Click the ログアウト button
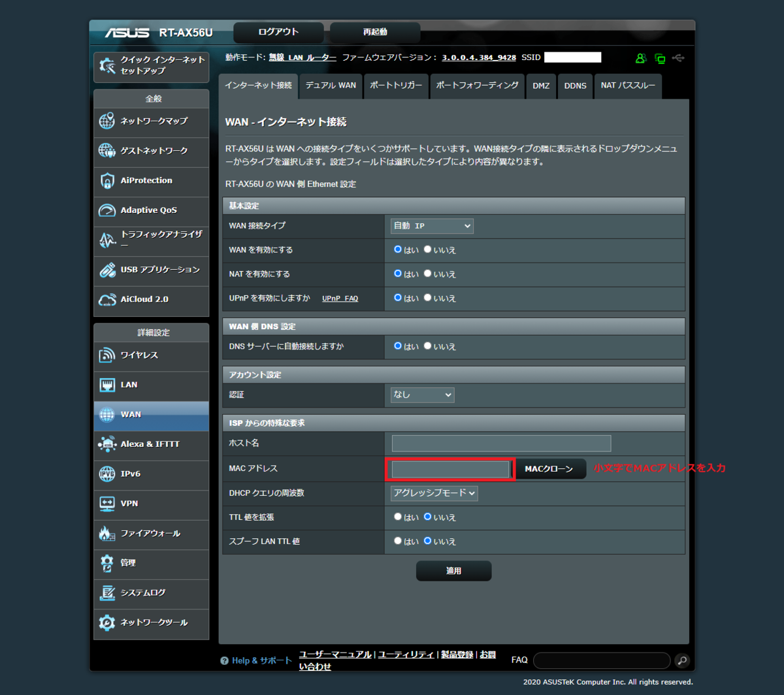 [278, 32]
